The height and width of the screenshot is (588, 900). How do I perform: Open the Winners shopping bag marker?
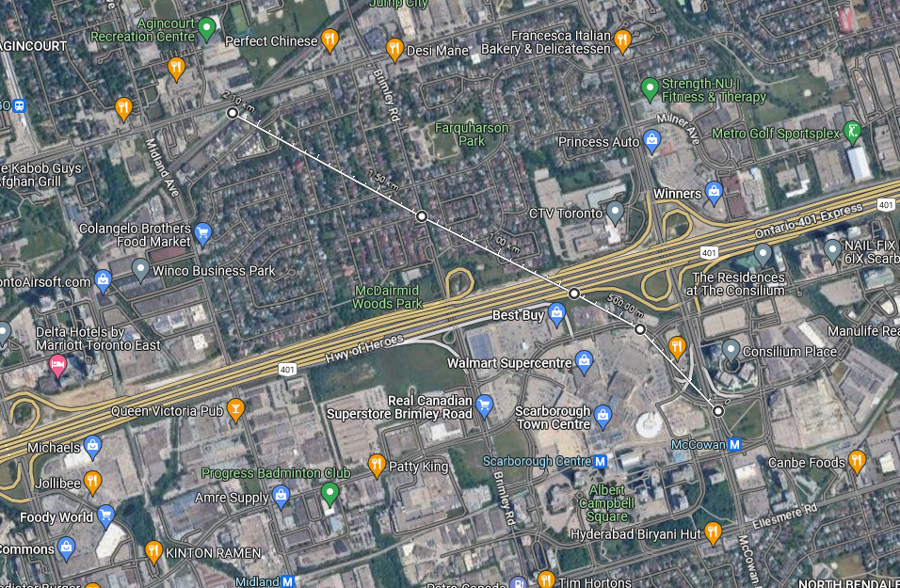click(x=714, y=193)
